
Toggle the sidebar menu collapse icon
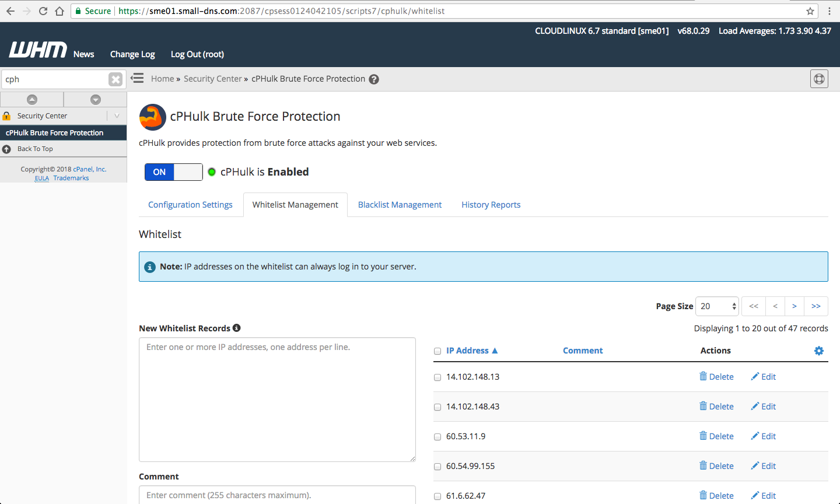(138, 78)
